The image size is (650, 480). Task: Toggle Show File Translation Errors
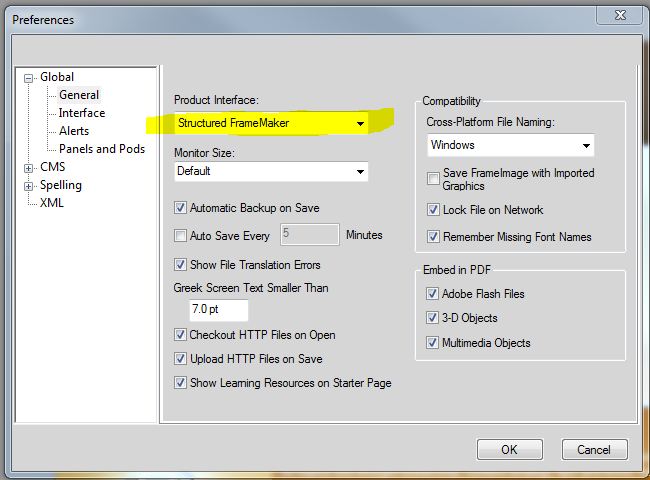coord(180,264)
